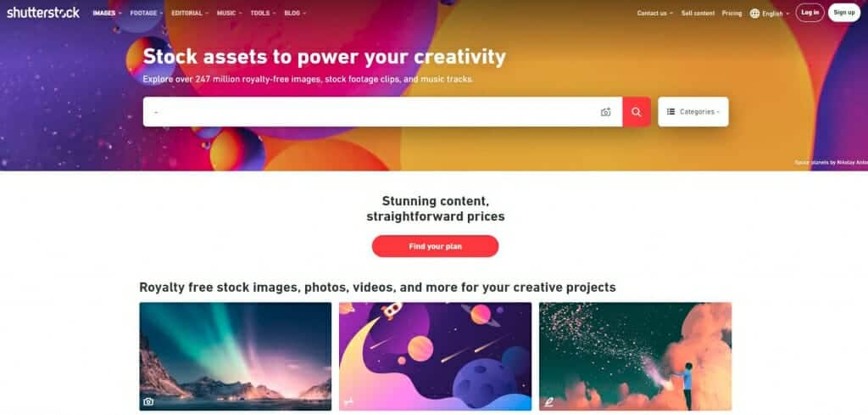Open the Music menu
The width and height of the screenshot is (868, 415).
230,13
